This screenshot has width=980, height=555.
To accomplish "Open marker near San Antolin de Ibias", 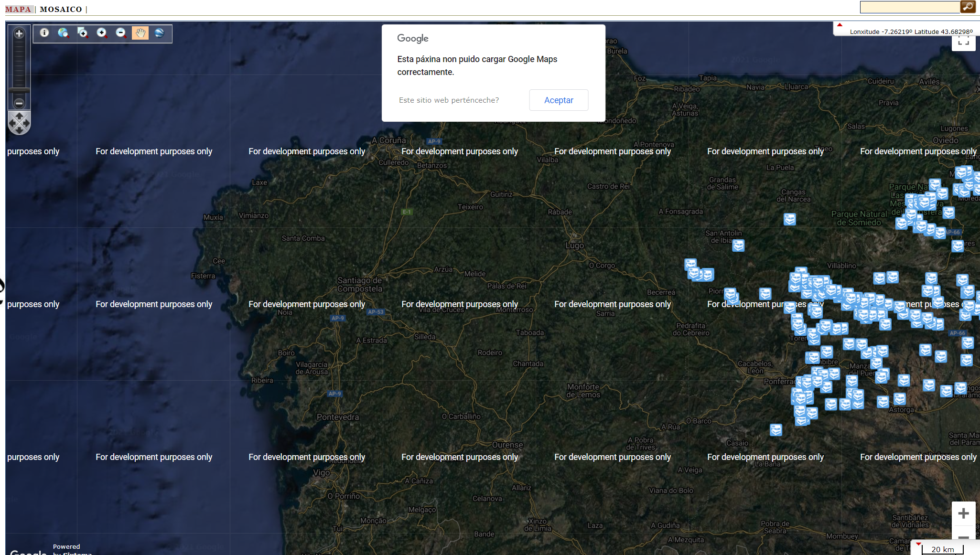I will click(738, 245).
